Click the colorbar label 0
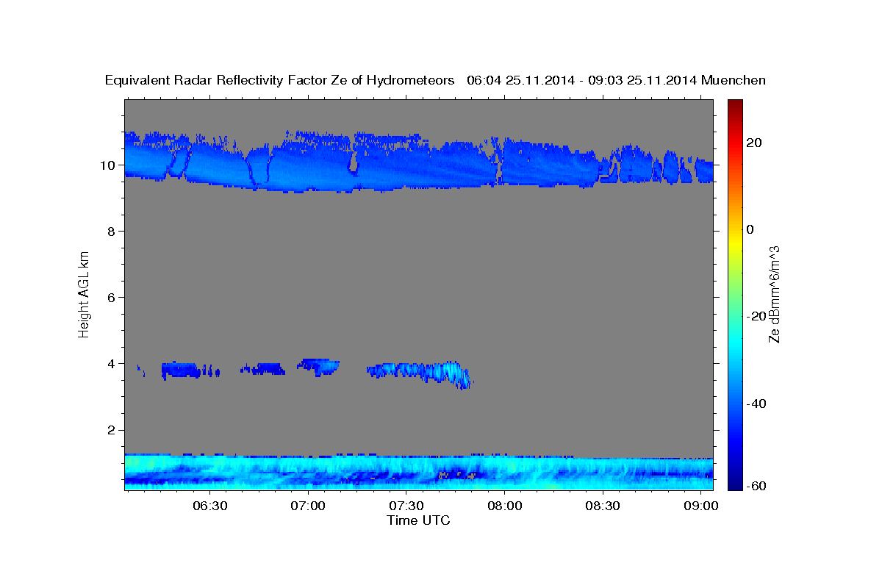882x588 pixels. [750, 229]
